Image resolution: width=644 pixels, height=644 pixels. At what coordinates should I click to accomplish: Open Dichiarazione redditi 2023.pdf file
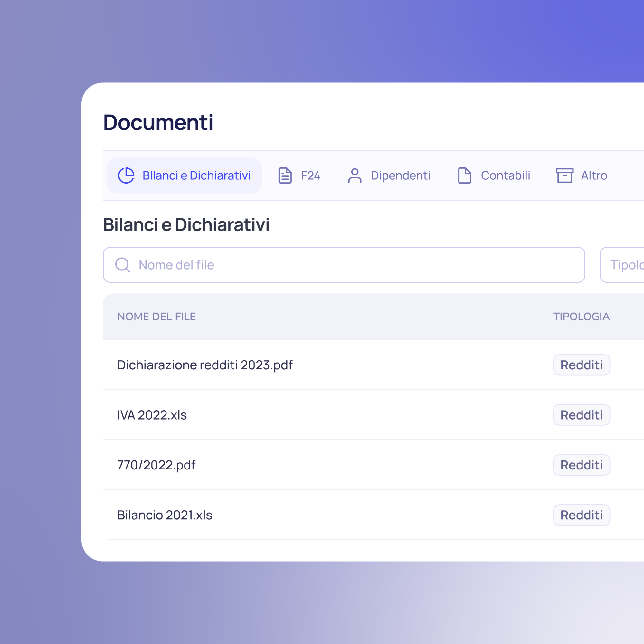tap(205, 365)
